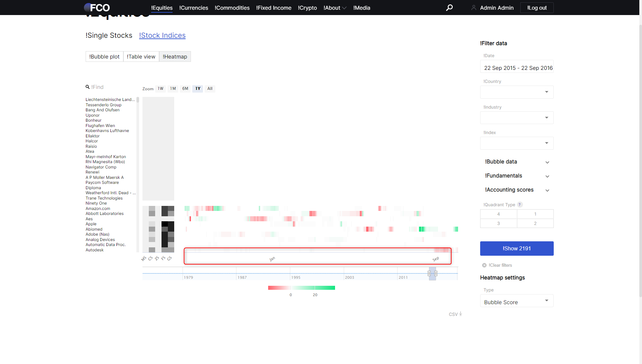
Task: Select quadrant 1
Action: click(x=535, y=214)
